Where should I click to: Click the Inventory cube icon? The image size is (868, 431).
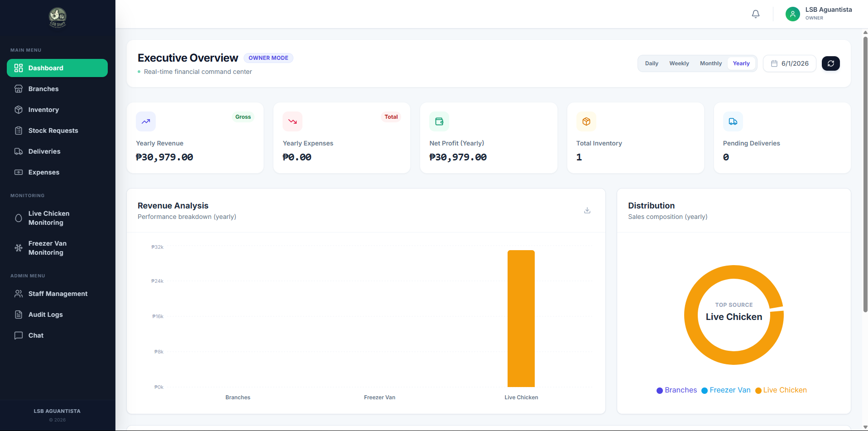(x=19, y=110)
